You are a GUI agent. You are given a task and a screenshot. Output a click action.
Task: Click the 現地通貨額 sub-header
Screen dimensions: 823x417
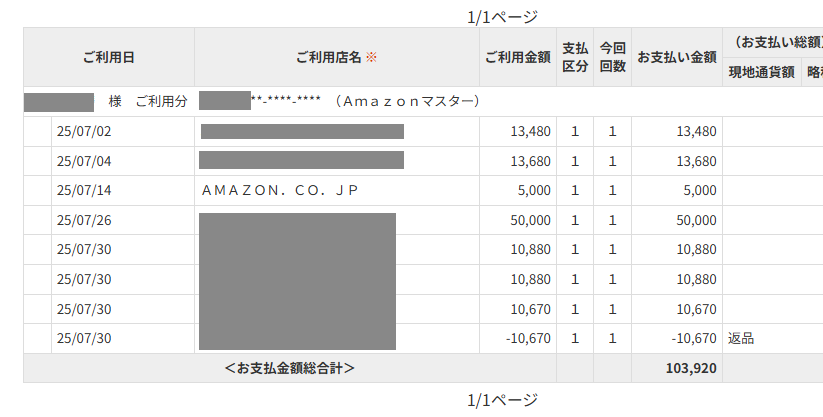pyautogui.click(x=761, y=71)
